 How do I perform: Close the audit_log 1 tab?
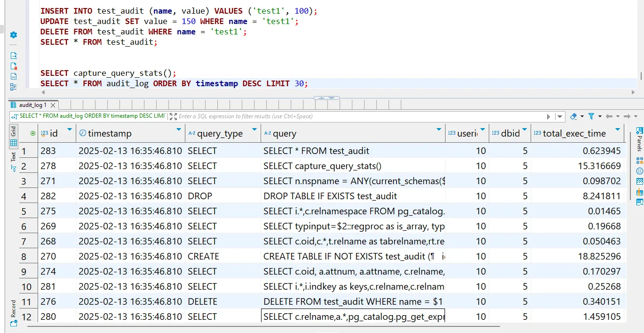(x=53, y=105)
